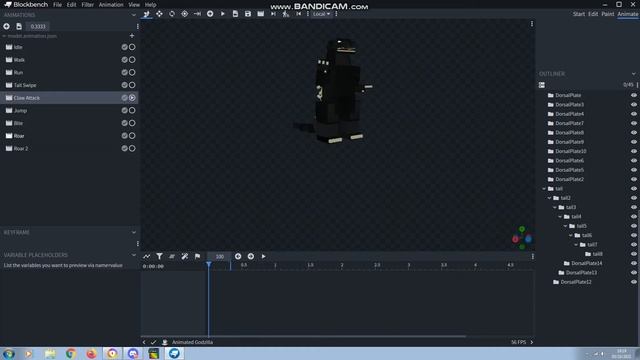Select the Roar 2 animation
The image size is (640, 360).
click(x=69, y=148)
